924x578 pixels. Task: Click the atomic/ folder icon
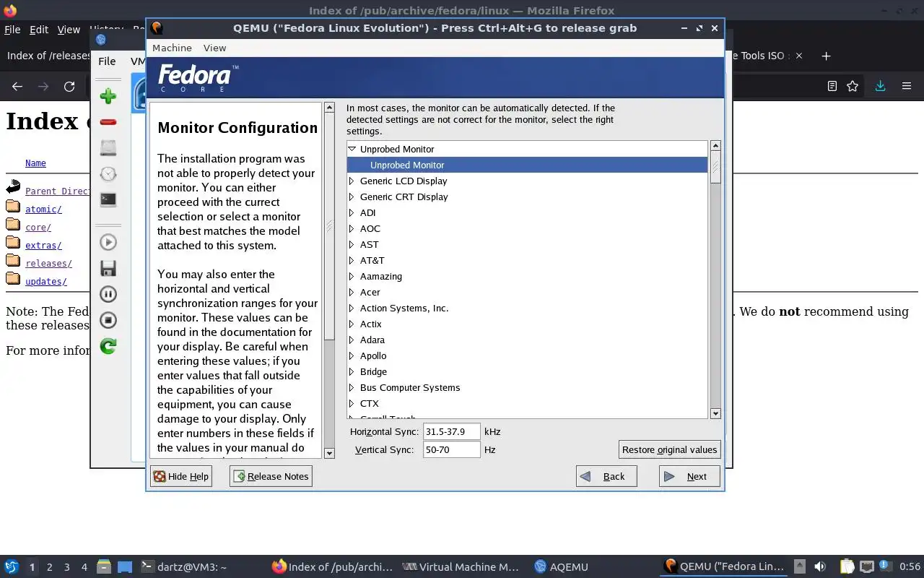point(13,208)
